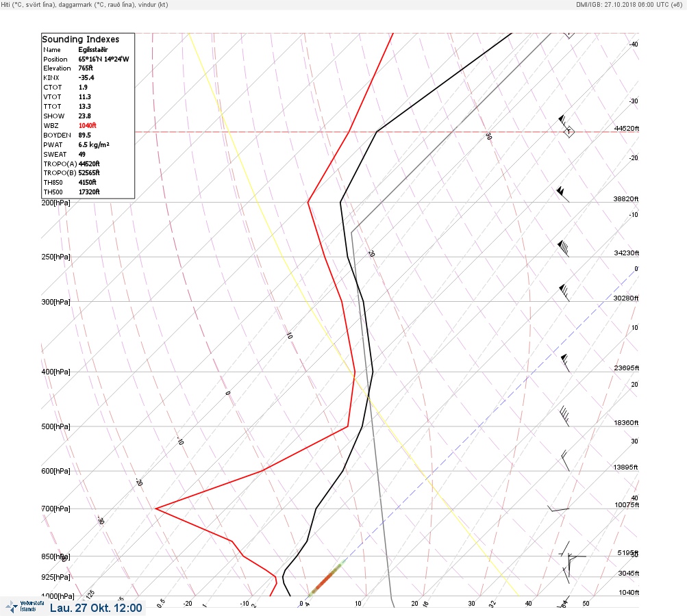687x616 pixels.
Task: Click the red WBZ value in index table
Action: coord(88,125)
